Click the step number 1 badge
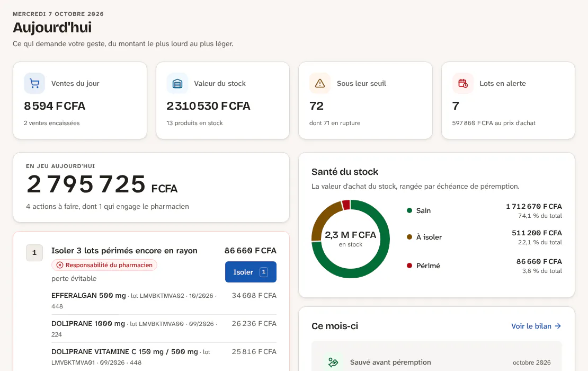The image size is (588, 371). click(34, 252)
